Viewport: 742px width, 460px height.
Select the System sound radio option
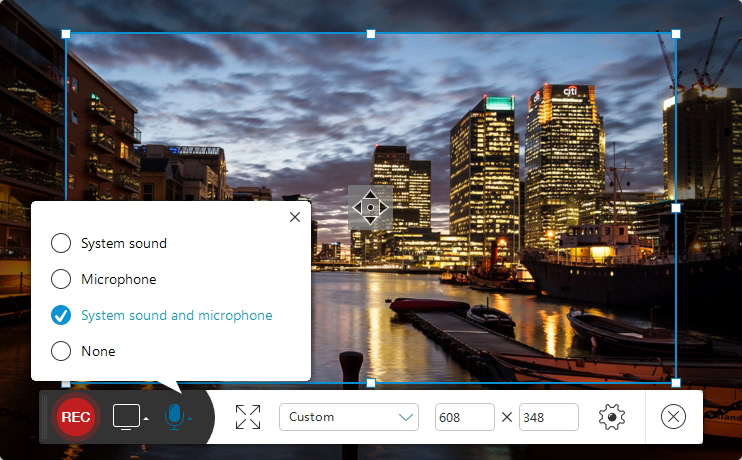(x=61, y=243)
